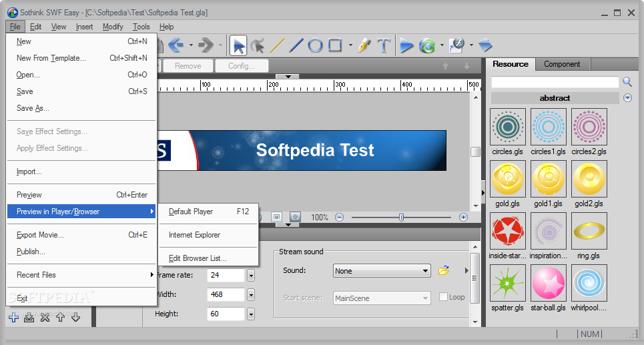This screenshot has width=644, height=345.
Task: Collapse the Resource panel side arrow
Action: point(483,193)
